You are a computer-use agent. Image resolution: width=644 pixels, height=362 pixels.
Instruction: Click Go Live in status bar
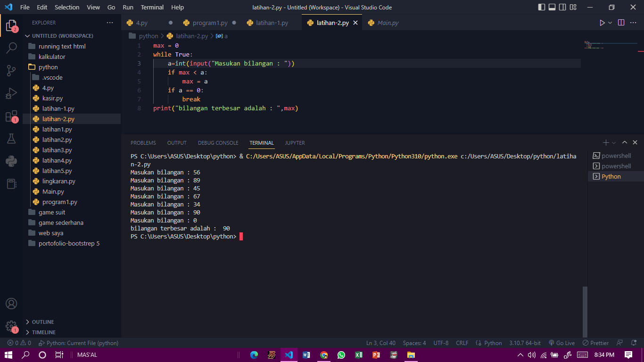(x=561, y=343)
